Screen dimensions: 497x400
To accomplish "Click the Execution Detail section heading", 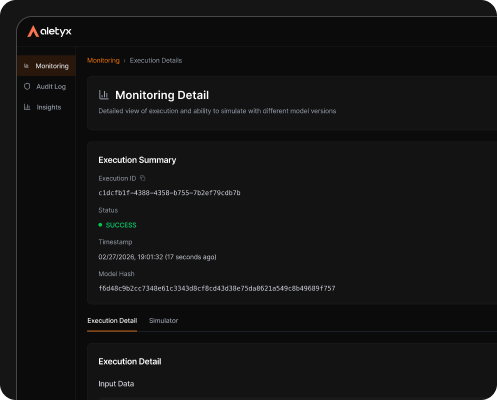I will [130, 362].
